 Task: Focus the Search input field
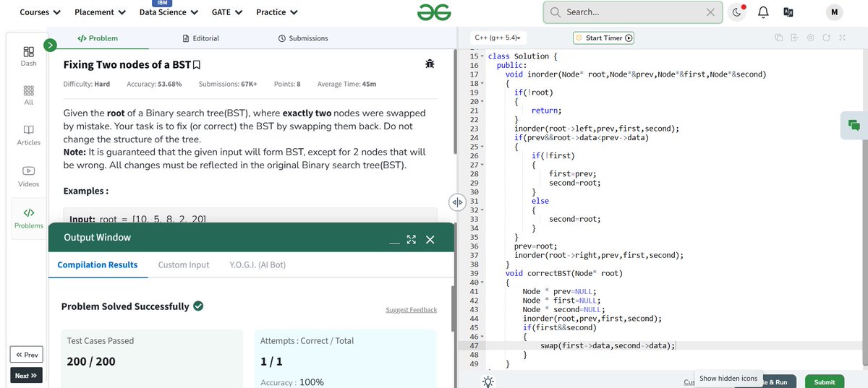click(x=633, y=12)
